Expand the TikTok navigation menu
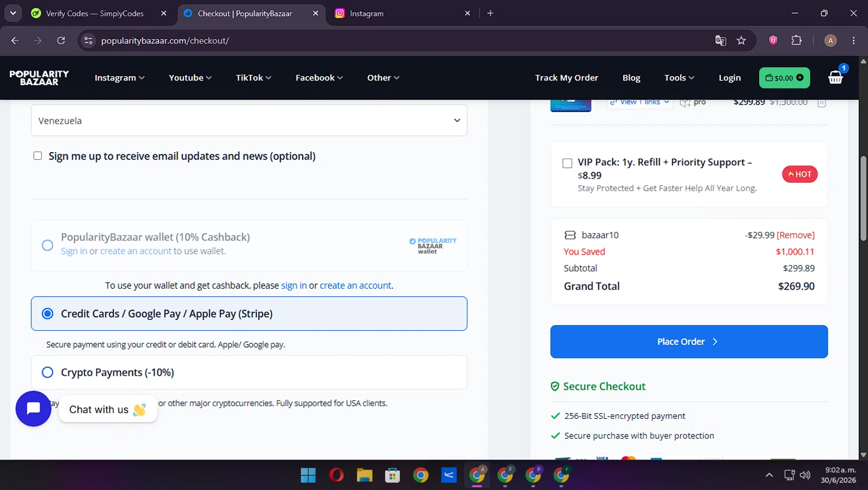 point(253,78)
